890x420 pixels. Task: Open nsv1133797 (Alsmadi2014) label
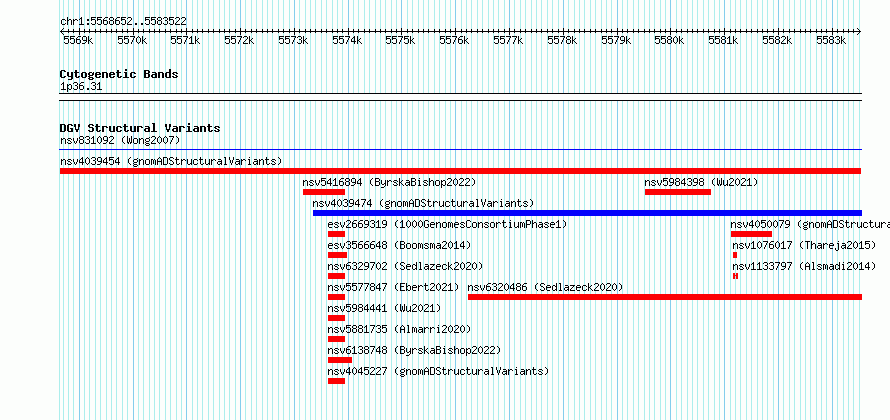804,266
